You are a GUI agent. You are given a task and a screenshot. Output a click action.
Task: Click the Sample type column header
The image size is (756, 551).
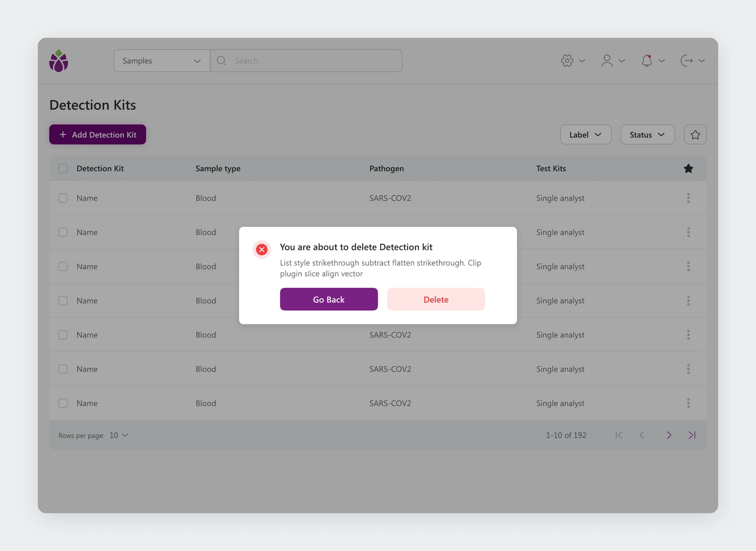coord(218,168)
